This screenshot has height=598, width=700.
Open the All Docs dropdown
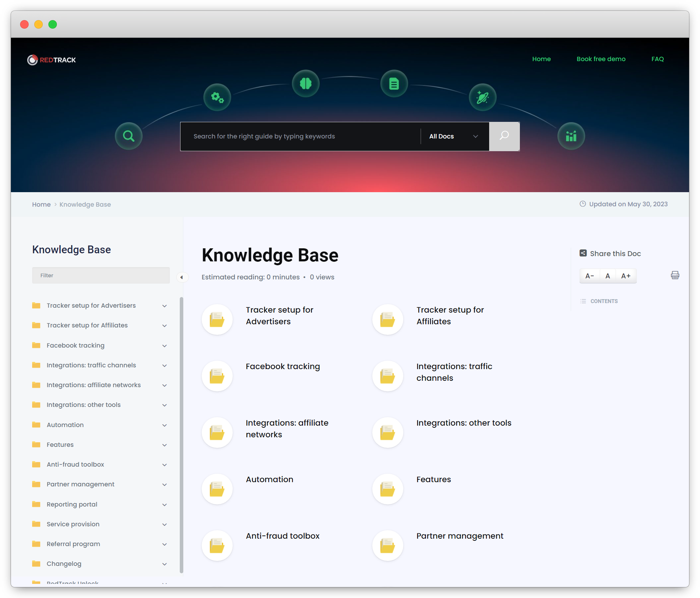[x=453, y=136]
